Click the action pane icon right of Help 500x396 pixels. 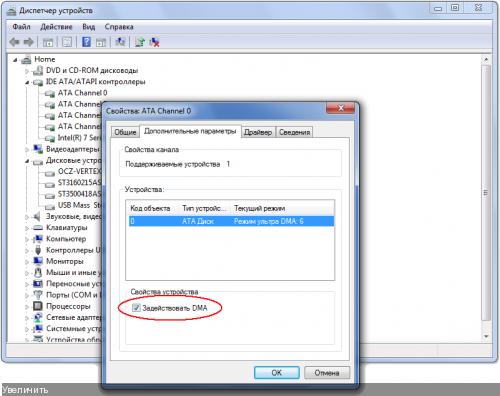tap(101, 42)
